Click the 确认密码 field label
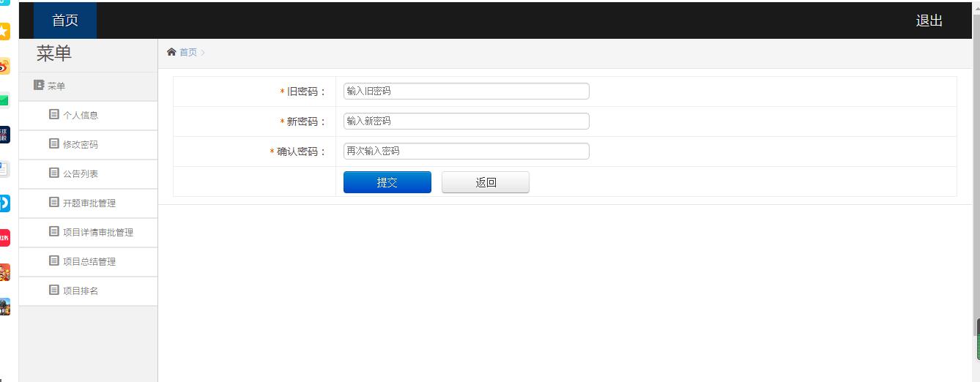 (298, 151)
